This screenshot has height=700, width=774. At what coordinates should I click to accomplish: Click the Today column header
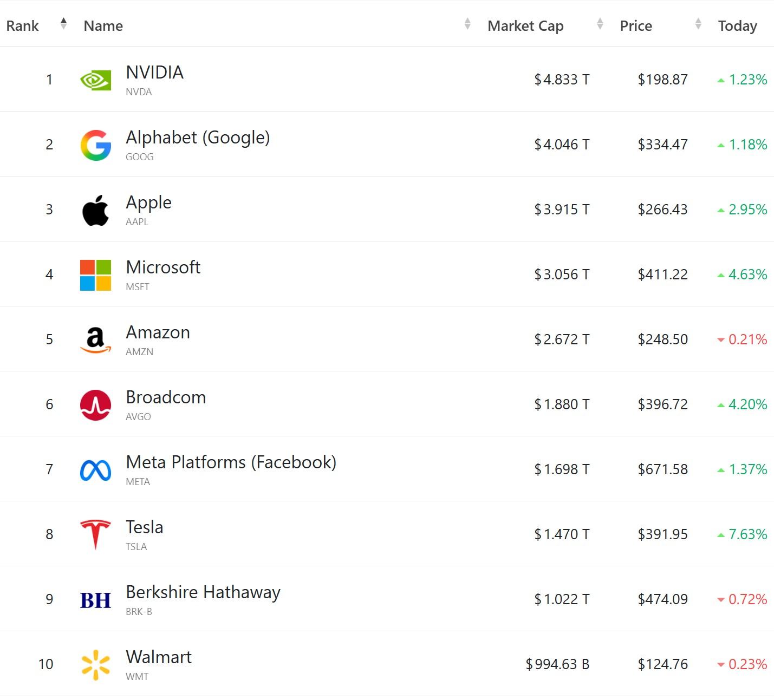(x=737, y=26)
